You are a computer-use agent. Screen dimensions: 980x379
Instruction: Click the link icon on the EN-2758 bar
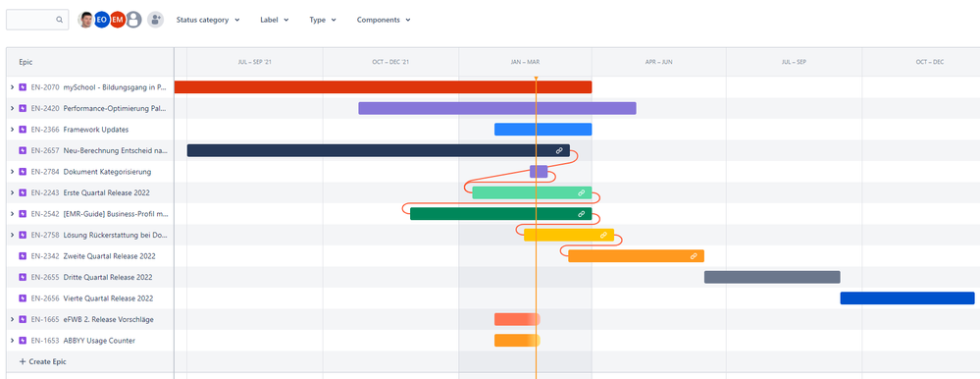coord(603,235)
